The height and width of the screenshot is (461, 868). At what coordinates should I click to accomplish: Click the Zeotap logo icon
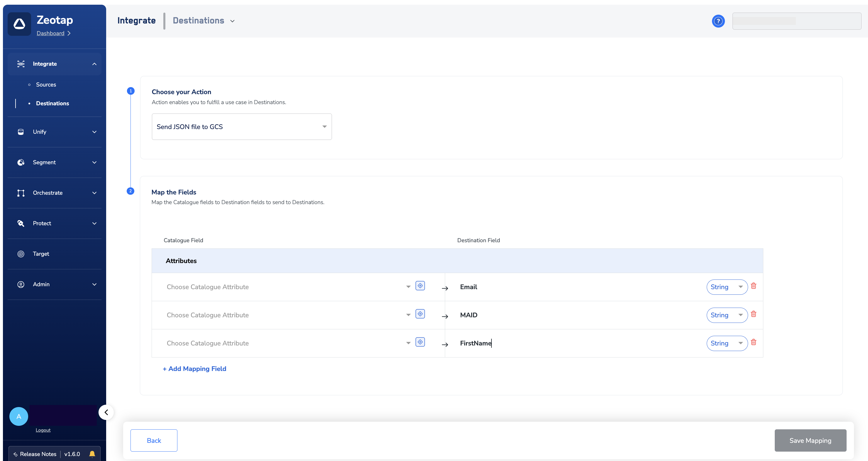coord(19,24)
